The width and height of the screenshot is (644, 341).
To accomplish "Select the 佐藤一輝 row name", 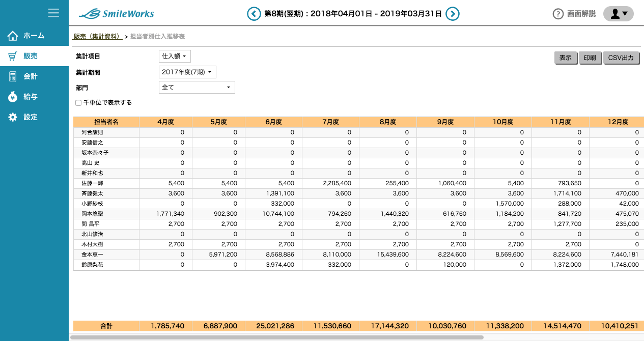I will coord(92,183).
